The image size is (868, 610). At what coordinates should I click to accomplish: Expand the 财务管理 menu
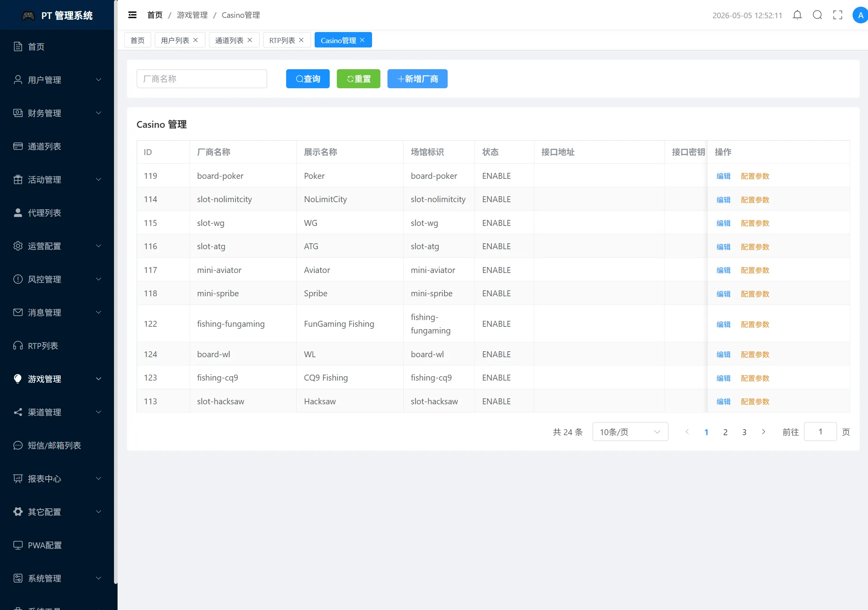(57, 113)
